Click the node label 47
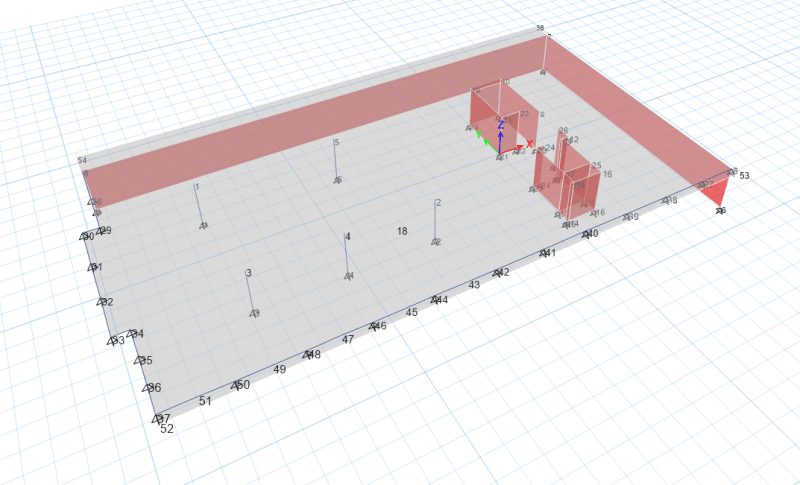The width and height of the screenshot is (800, 485). [348, 340]
